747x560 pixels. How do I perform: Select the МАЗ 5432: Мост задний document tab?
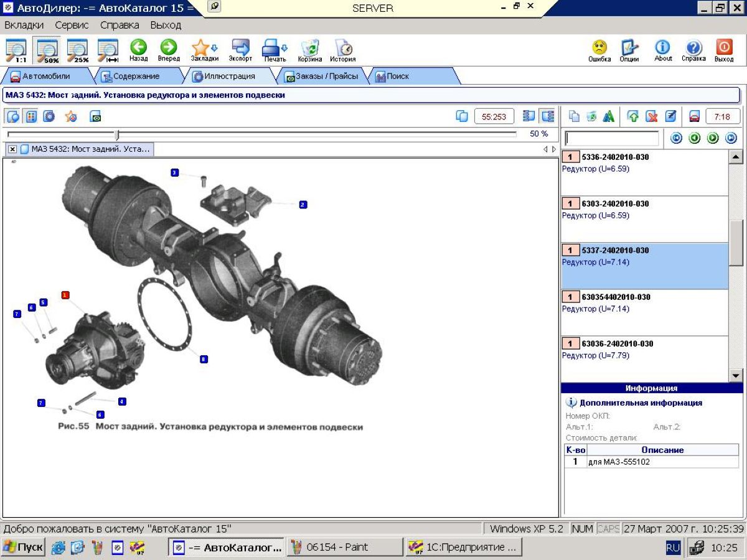click(85, 149)
